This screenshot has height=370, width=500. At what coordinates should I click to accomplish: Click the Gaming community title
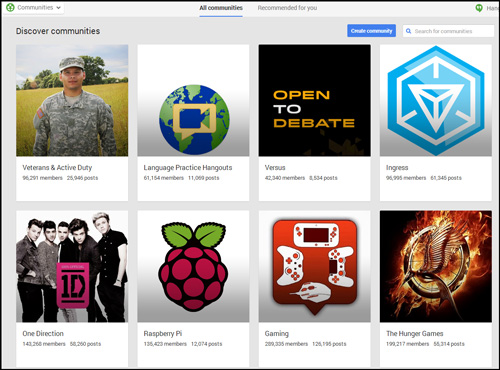[277, 334]
